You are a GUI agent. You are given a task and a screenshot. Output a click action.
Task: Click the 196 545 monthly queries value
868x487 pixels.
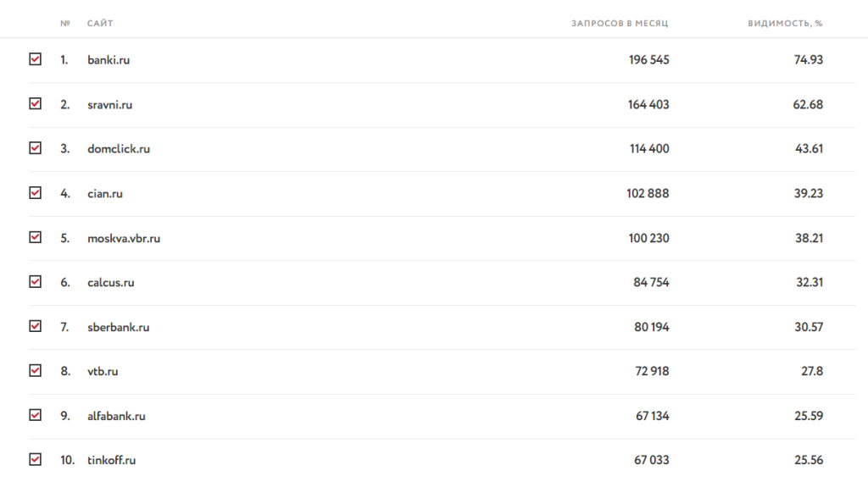pyautogui.click(x=648, y=60)
